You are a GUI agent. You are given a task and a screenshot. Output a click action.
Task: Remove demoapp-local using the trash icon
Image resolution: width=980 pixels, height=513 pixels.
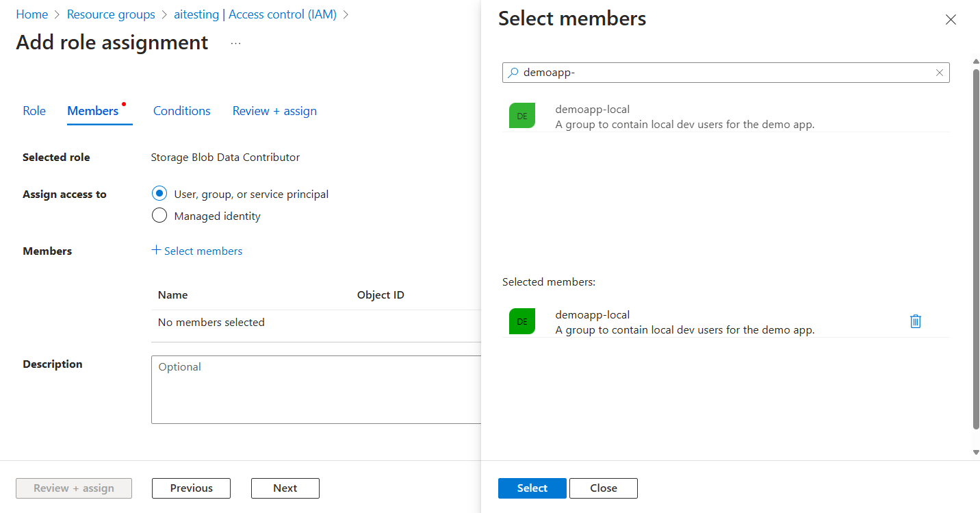coord(916,321)
